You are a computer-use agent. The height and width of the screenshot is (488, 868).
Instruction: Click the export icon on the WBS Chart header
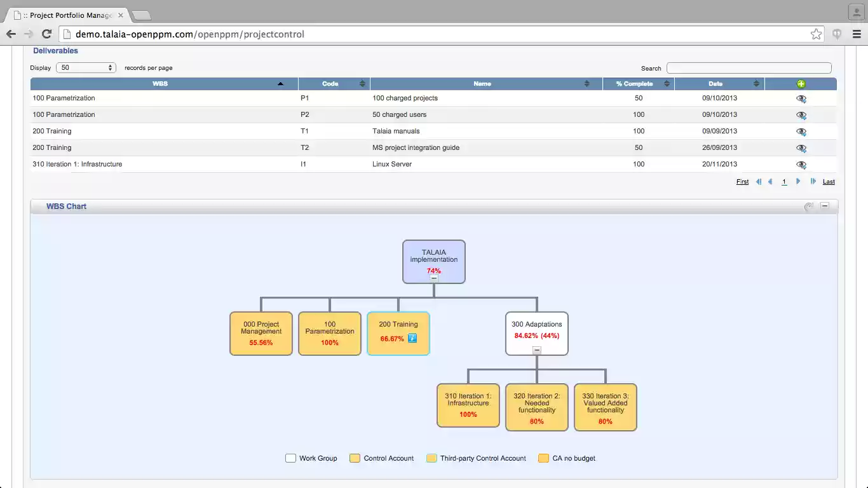point(809,206)
